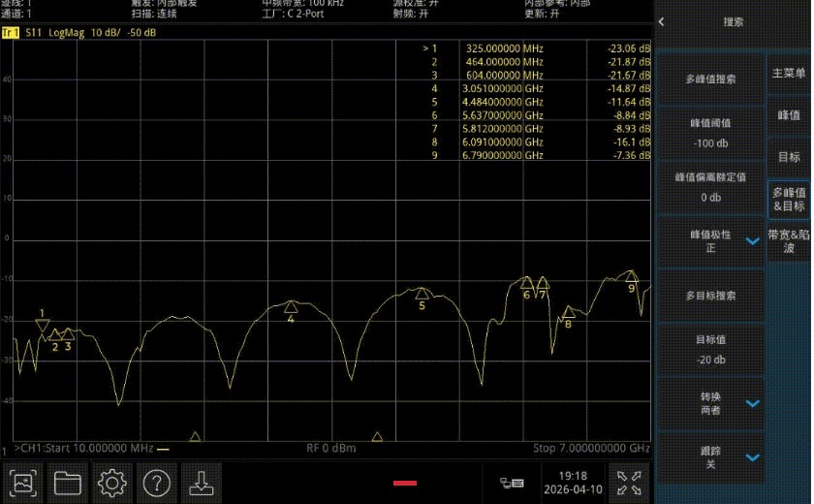The height and width of the screenshot is (504, 814).
Task: Click the 多峰值搜索 button
Action: tap(710, 79)
